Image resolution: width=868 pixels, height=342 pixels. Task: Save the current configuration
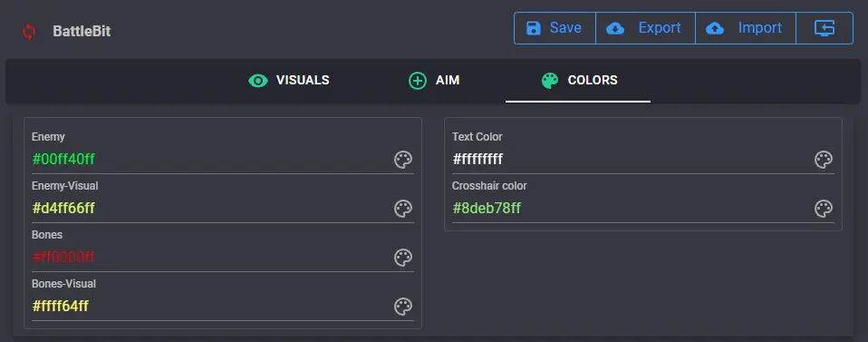[x=555, y=28]
